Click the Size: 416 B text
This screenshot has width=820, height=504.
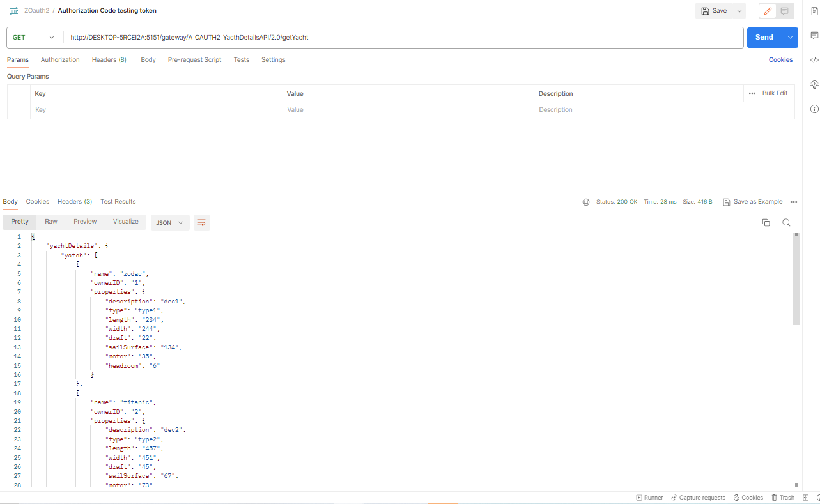(698, 202)
